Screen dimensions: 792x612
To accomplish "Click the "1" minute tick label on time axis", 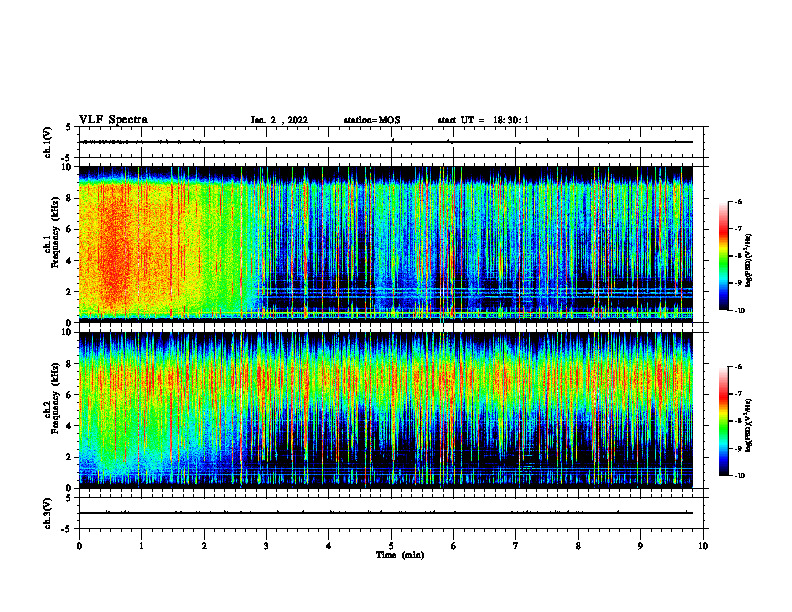I will click(141, 546).
